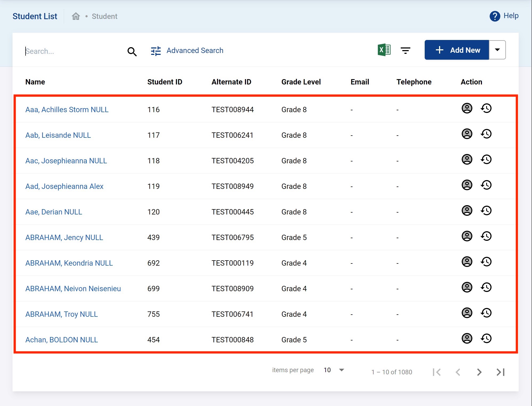Jump to the last page
532x406 pixels.
tap(500, 372)
